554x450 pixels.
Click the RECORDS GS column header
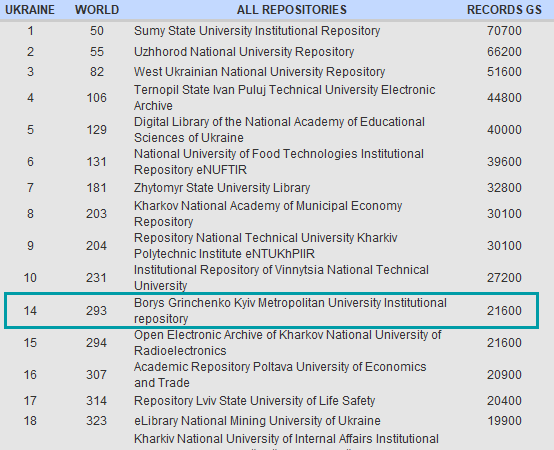tap(504, 10)
